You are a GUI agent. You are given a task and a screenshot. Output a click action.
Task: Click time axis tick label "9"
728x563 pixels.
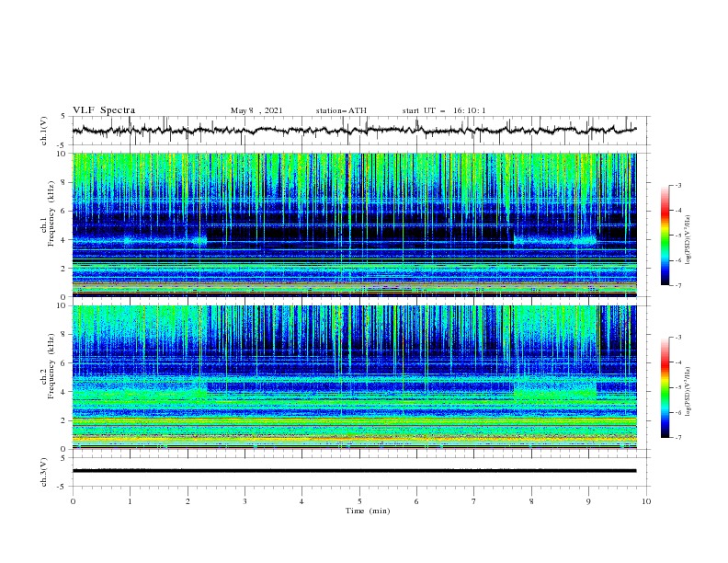point(588,501)
